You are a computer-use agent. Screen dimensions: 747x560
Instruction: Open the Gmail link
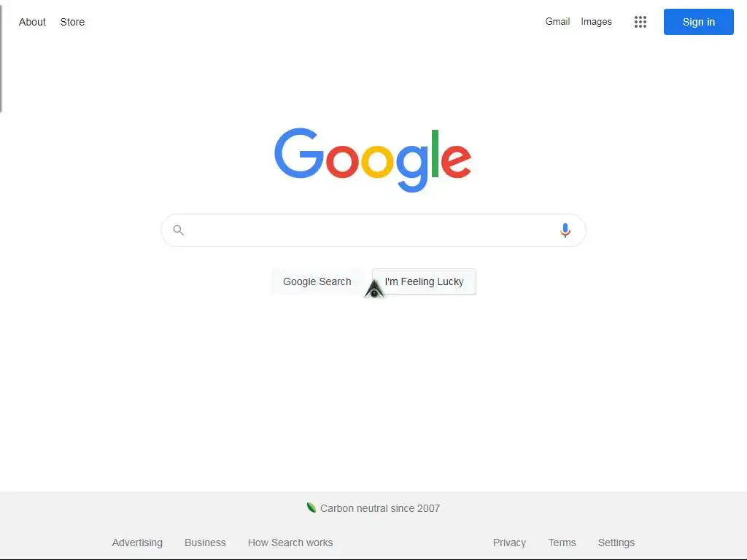pyautogui.click(x=557, y=21)
